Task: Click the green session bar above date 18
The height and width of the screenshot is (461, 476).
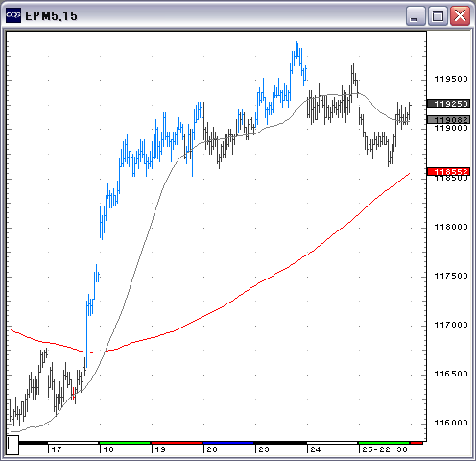Action: point(125,443)
